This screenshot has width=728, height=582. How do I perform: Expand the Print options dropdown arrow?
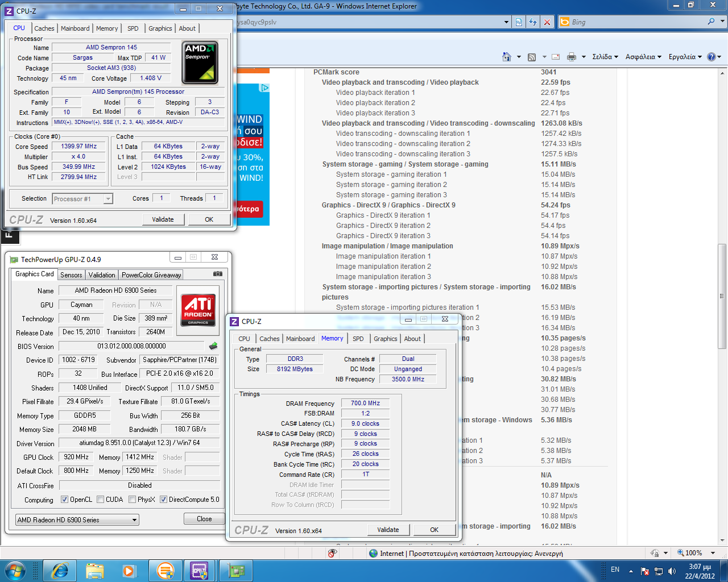pos(584,57)
